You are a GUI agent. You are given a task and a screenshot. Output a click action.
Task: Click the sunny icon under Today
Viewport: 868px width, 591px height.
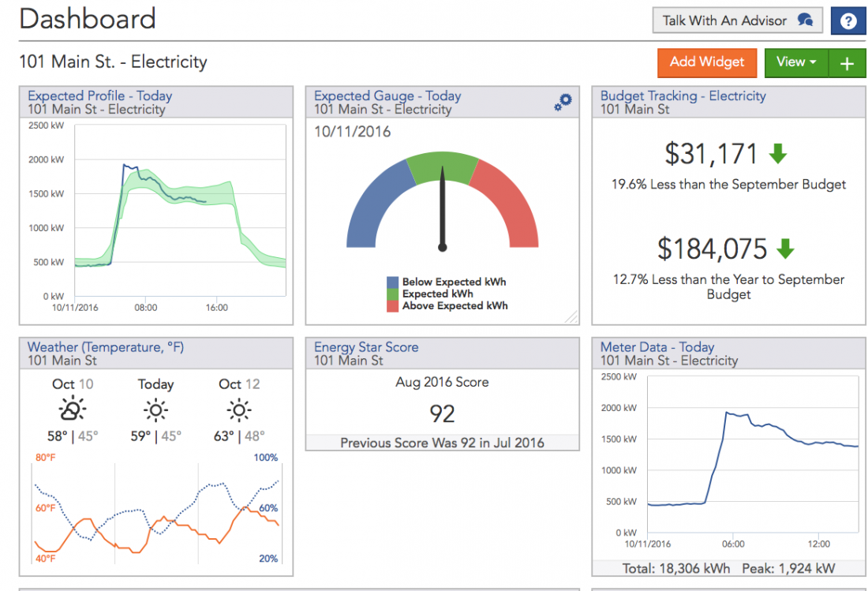[x=155, y=410]
